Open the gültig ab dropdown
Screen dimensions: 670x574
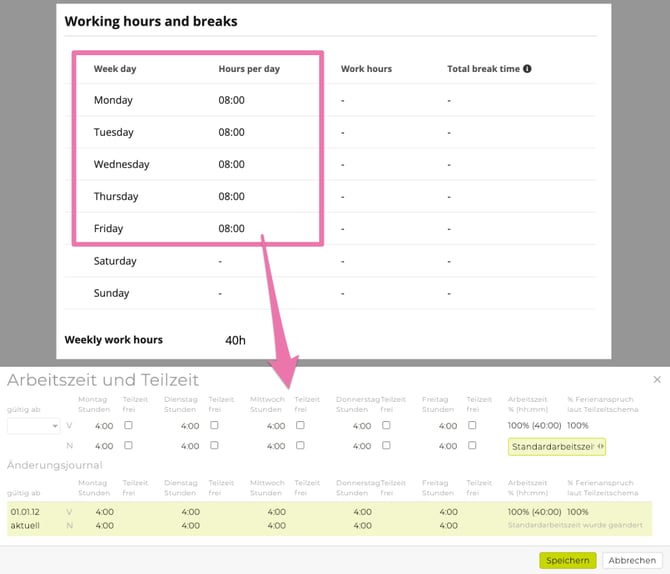(33, 426)
